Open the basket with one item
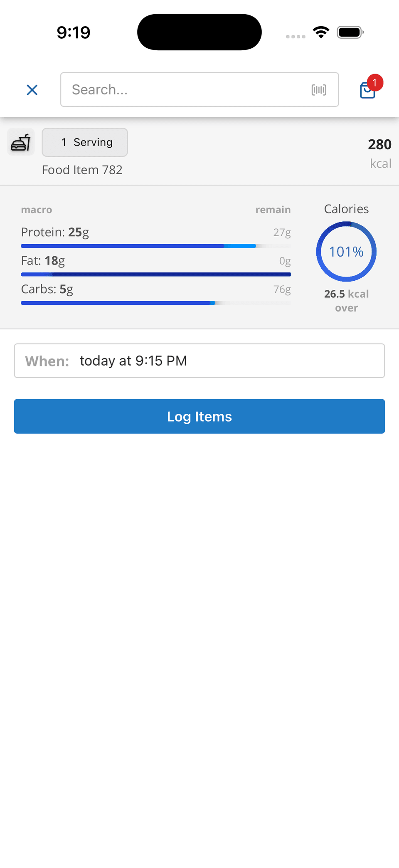 point(367,91)
